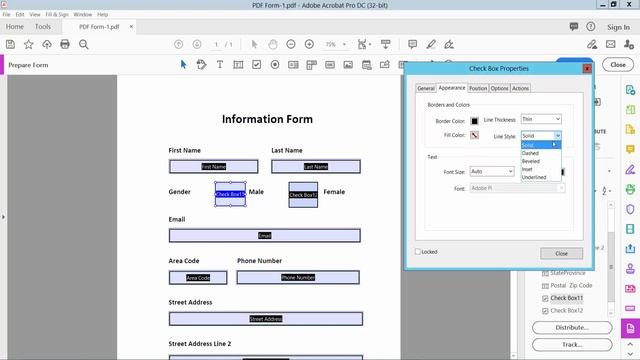Open Fill & Sign from right pane
Viewport: 640px width, 360px height.
(630, 169)
